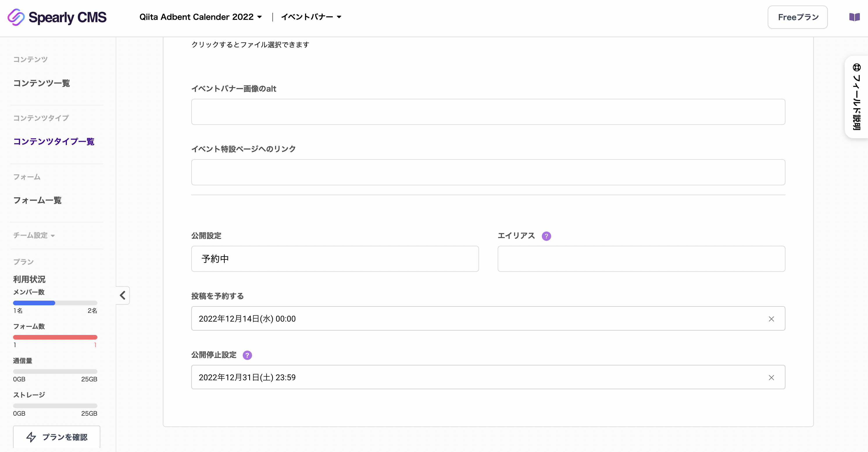Open the documentation book icon top right
Screen dimensions: 868x452
point(855,17)
